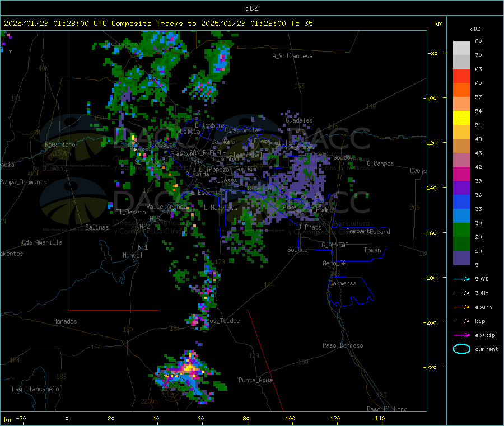Click the J_Prats location label
This screenshot has height=426, width=504.
pyautogui.click(x=310, y=227)
